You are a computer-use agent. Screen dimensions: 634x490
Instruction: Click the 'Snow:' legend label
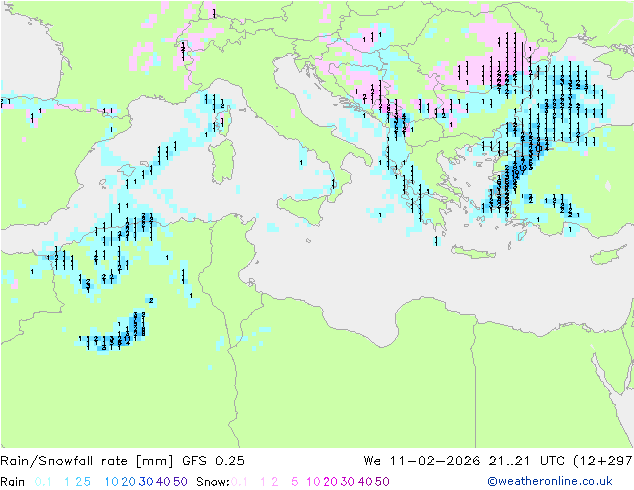[213, 482]
